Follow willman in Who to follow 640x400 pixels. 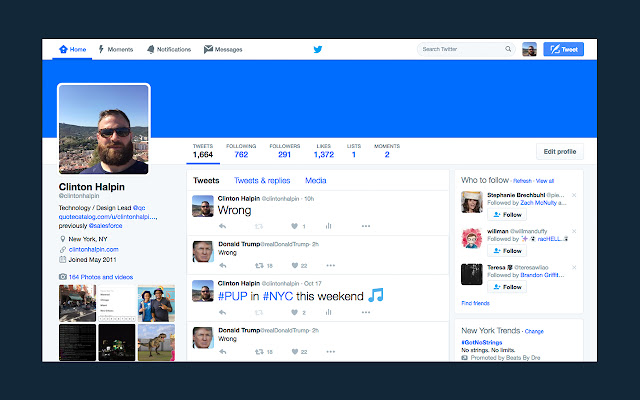pyautogui.click(x=507, y=251)
